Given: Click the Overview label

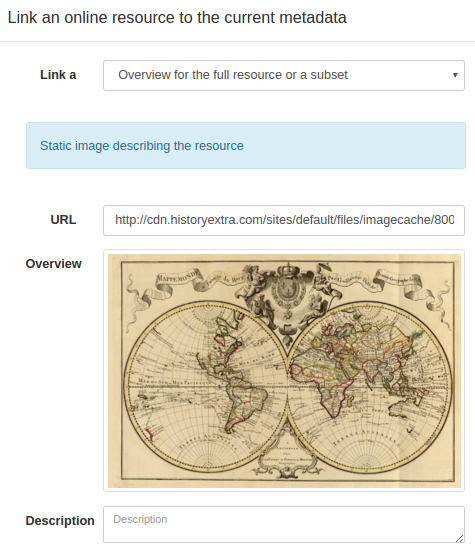Looking at the screenshot, I should coord(54,264).
